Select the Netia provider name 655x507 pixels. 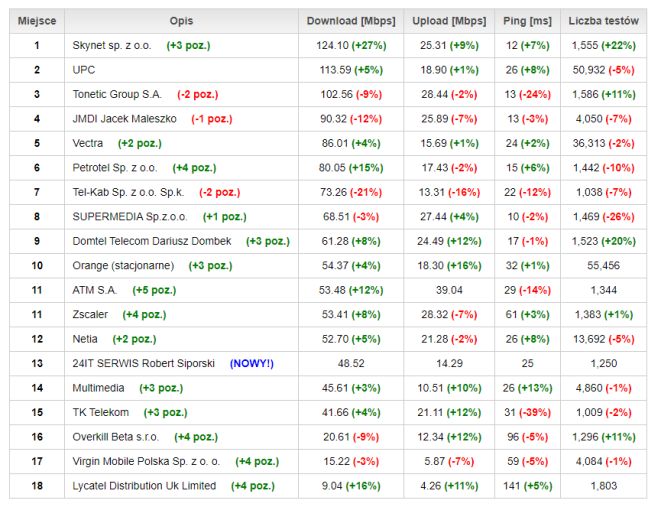(87, 339)
